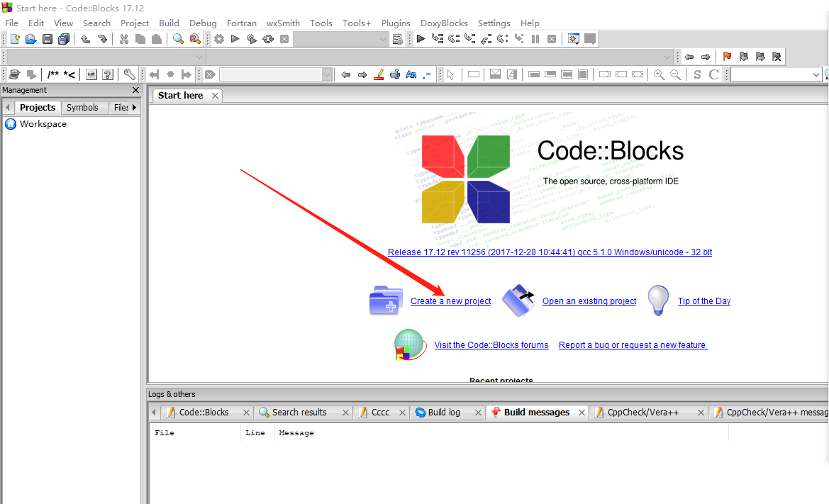Click the Create a new project link
This screenshot has width=829, height=504.
(x=450, y=301)
